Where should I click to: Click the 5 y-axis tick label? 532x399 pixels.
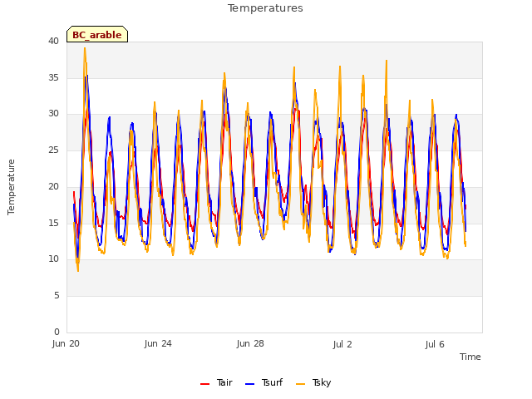[57, 296]
